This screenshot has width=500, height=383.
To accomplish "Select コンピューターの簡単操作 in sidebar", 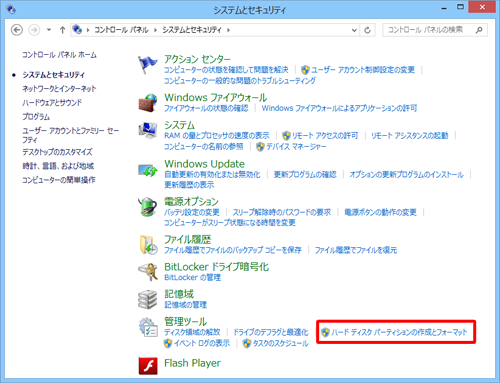I will [59, 180].
